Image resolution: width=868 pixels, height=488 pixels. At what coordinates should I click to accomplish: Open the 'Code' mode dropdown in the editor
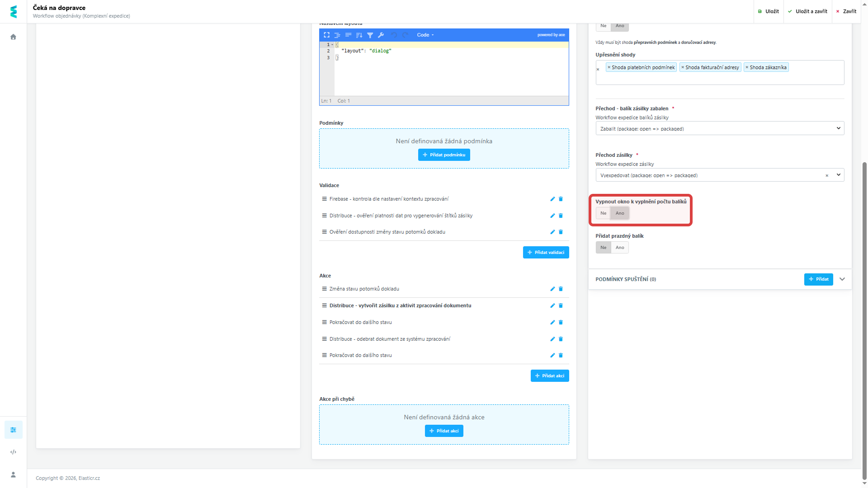click(x=425, y=35)
